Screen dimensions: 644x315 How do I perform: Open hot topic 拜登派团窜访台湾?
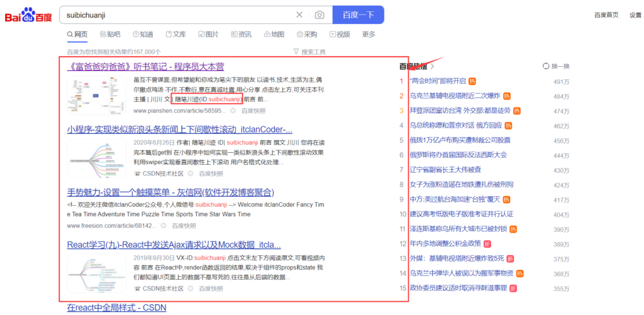[x=460, y=111]
